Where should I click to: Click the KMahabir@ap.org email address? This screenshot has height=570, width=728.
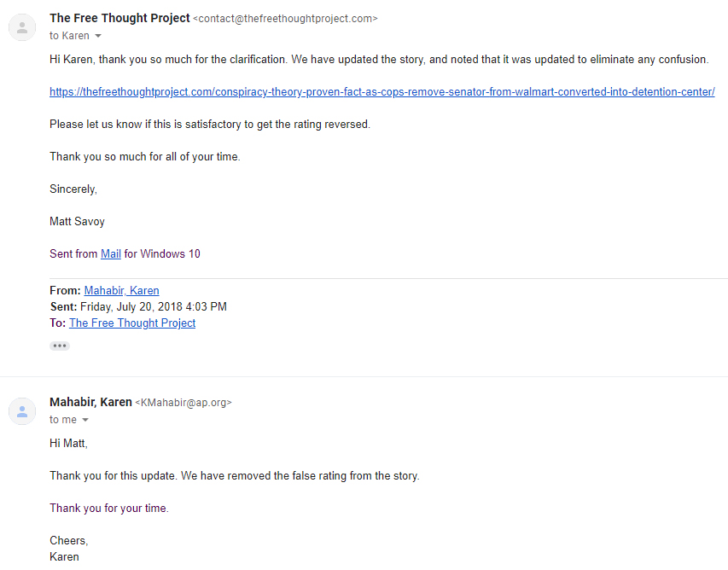[x=183, y=403]
